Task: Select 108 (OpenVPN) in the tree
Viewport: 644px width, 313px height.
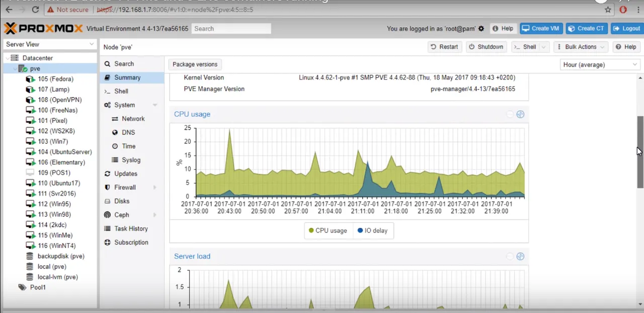Action: [x=59, y=100]
